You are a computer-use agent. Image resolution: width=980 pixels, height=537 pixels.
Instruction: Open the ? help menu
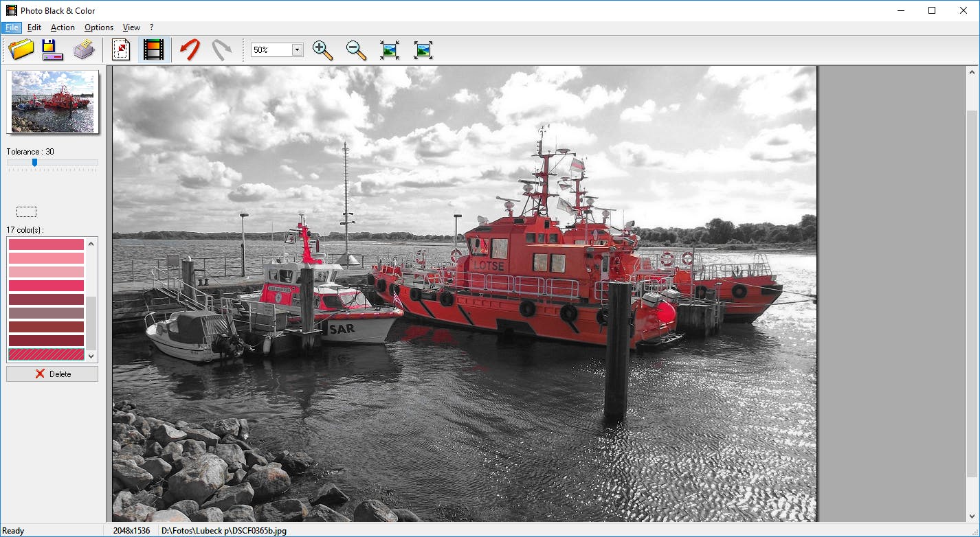click(x=151, y=27)
